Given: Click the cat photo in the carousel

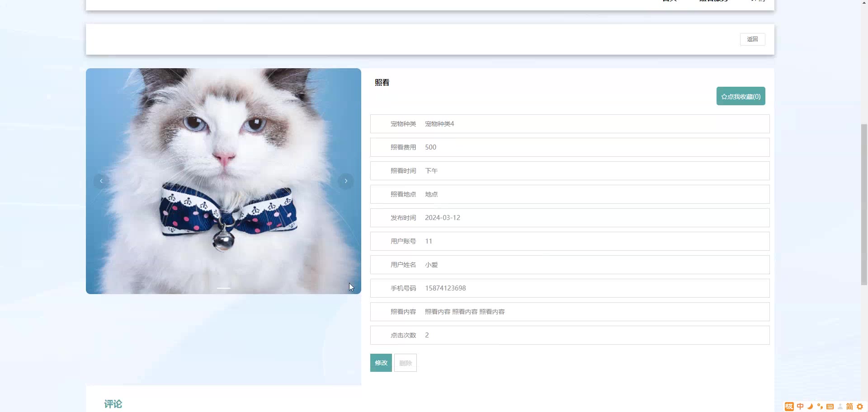Looking at the screenshot, I should pyautogui.click(x=223, y=181).
